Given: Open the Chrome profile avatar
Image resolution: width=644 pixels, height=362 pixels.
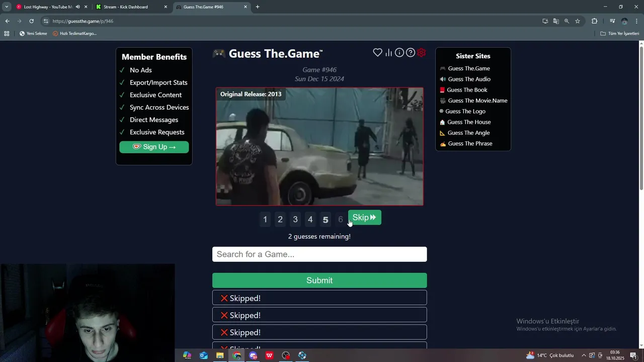Looking at the screenshot, I should click(x=624, y=21).
